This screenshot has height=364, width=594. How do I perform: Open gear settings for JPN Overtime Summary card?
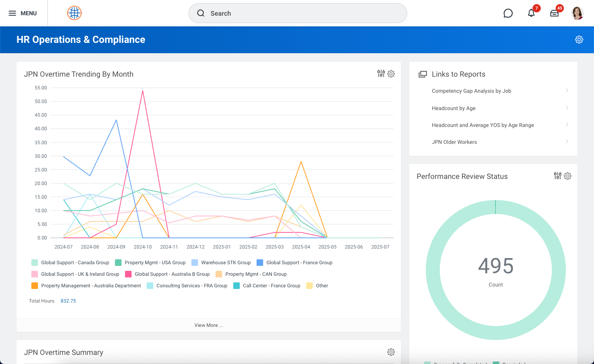pyautogui.click(x=391, y=352)
